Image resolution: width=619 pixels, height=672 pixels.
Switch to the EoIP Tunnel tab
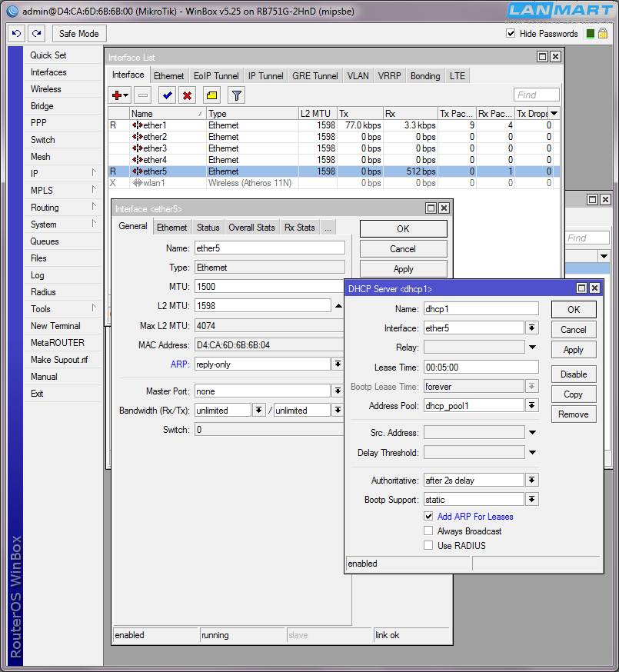pos(216,76)
